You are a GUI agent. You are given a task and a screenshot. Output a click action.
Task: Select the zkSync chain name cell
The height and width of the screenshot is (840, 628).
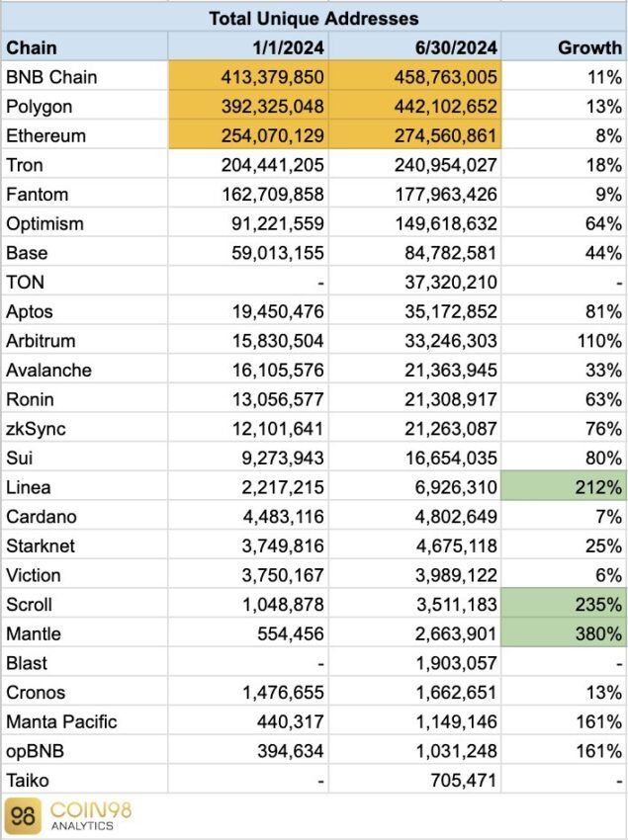[84, 429]
